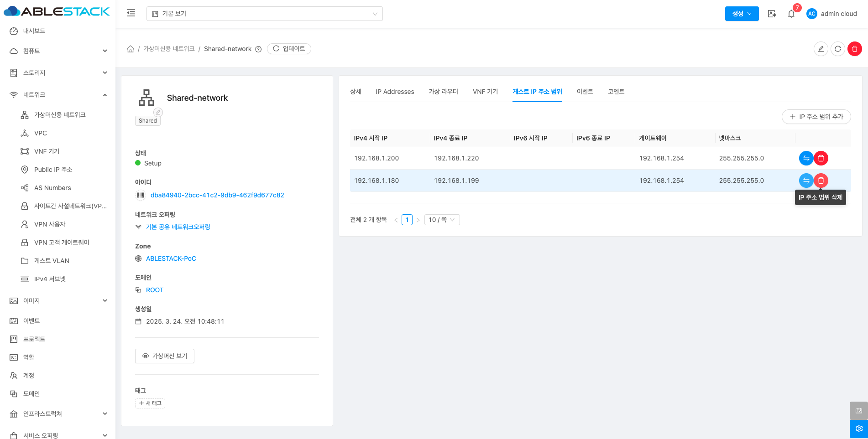Click blue swap icon for 192.168.1.180 range
The width and height of the screenshot is (868, 439).
[x=806, y=181]
